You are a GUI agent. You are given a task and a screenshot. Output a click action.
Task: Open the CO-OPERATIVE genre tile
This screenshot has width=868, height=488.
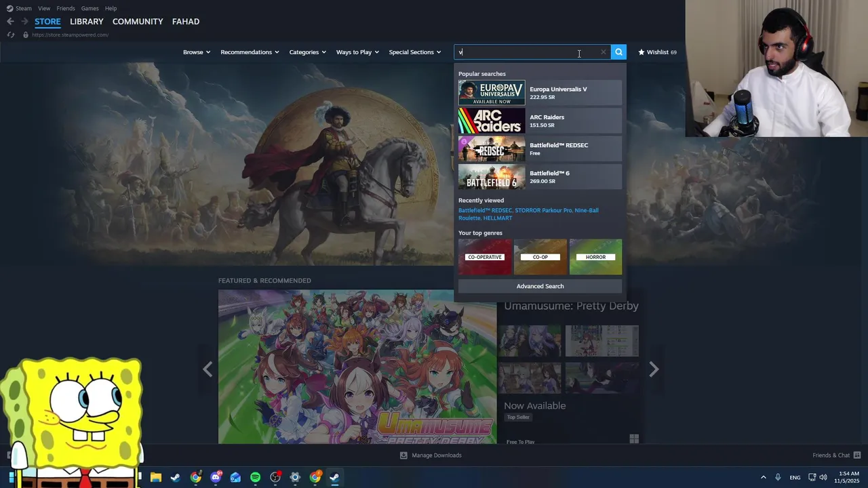click(x=485, y=257)
